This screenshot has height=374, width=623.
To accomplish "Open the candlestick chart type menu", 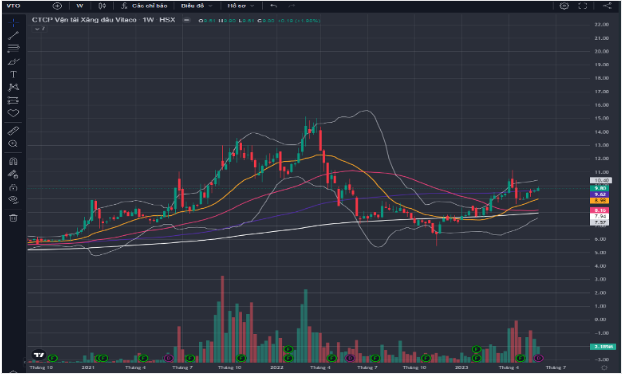I will point(102,6).
